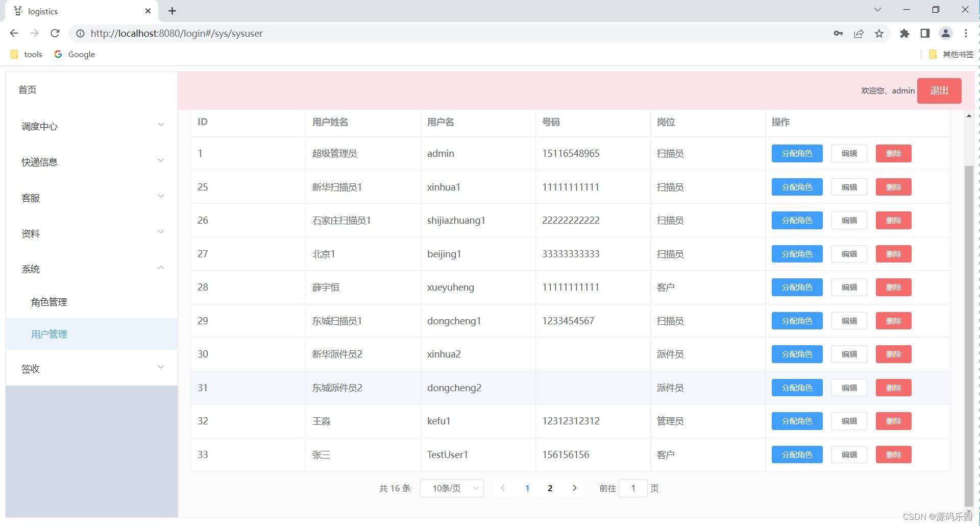Bookmark this page with star icon
The image size is (980, 526).
(x=879, y=33)
